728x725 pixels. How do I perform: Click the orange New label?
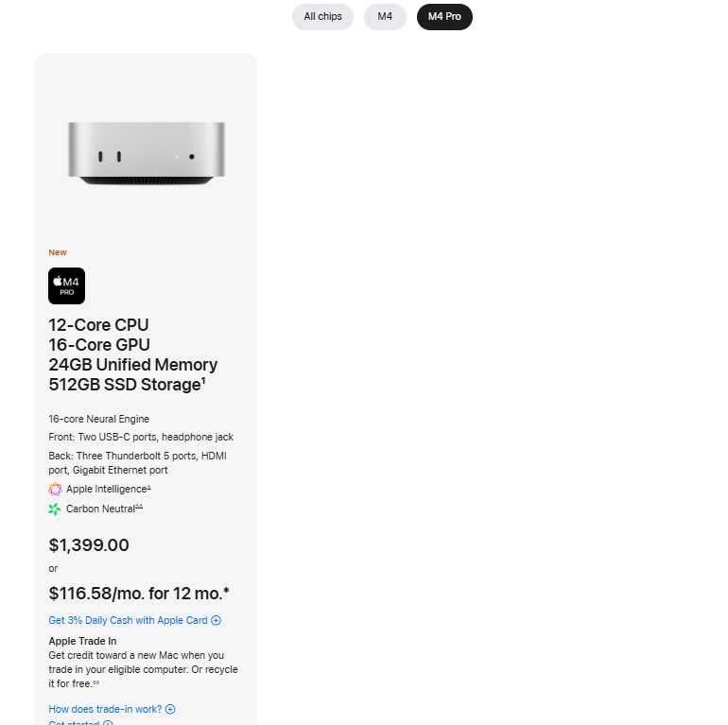pyautogui.click(x=58, y=252)
